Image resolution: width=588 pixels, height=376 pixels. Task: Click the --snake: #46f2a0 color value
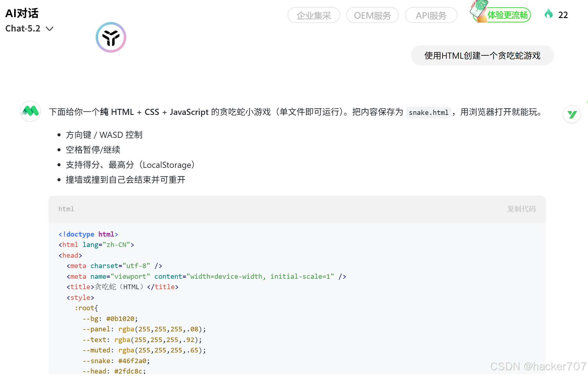click(x=132, y=361)
